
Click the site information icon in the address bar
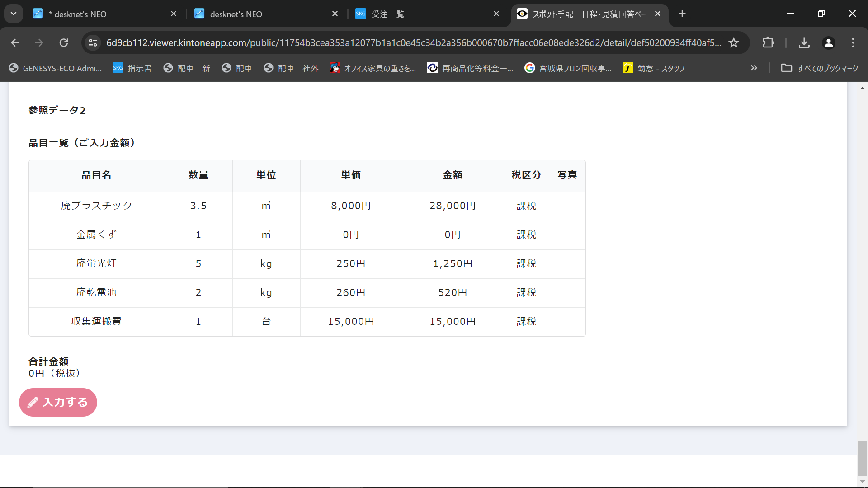click(x=93, y=43)
